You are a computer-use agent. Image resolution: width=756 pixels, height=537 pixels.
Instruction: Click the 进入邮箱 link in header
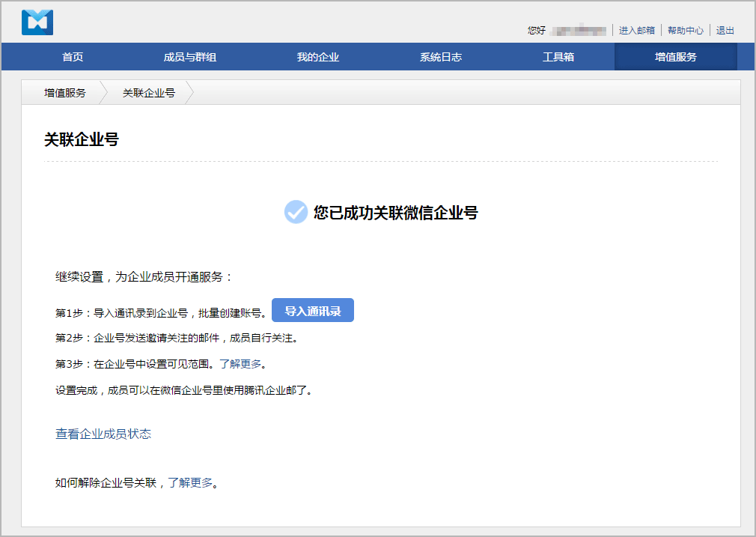coord(637,31)
